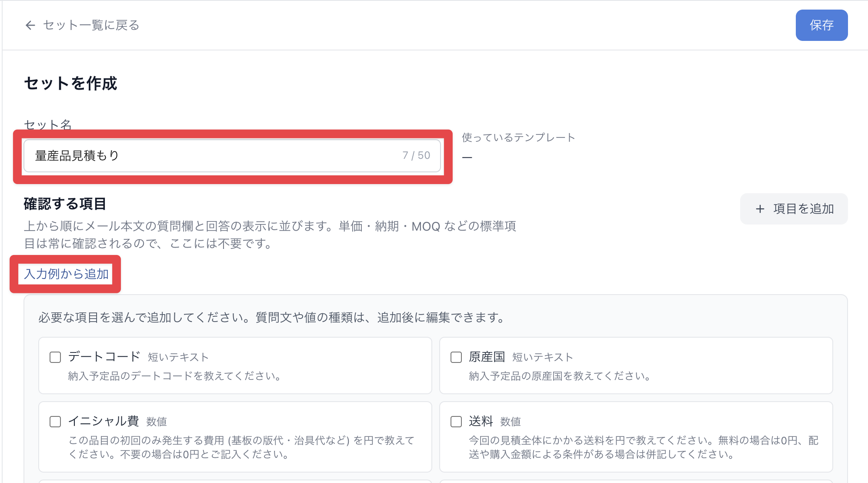Save the set with the 保存 button
Viewport: 868px width, 483px height.
click(821, 25)
